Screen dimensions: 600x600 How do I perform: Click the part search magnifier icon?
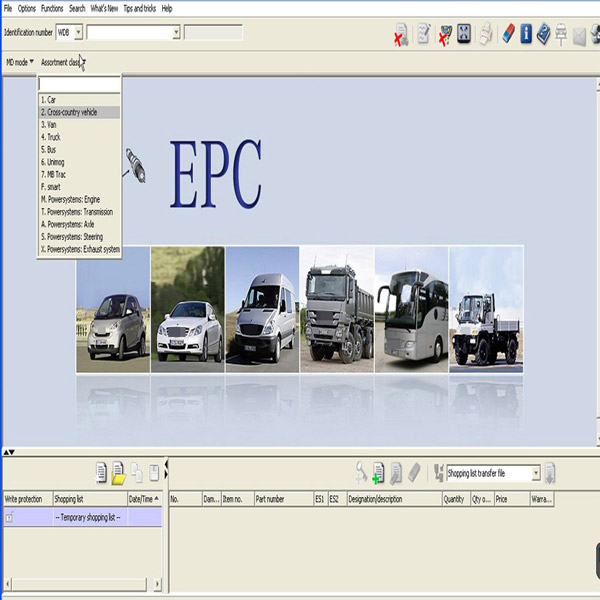[x=361, y=473]
